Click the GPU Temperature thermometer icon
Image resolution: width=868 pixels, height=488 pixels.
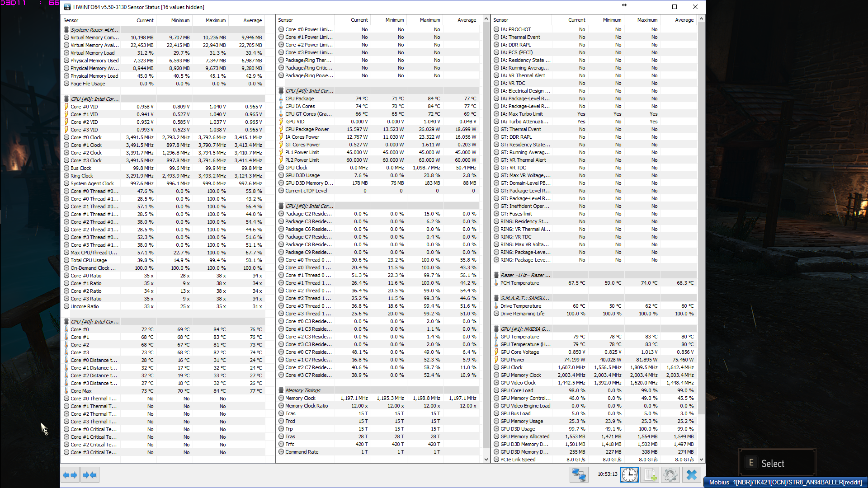tap(496, 337)
